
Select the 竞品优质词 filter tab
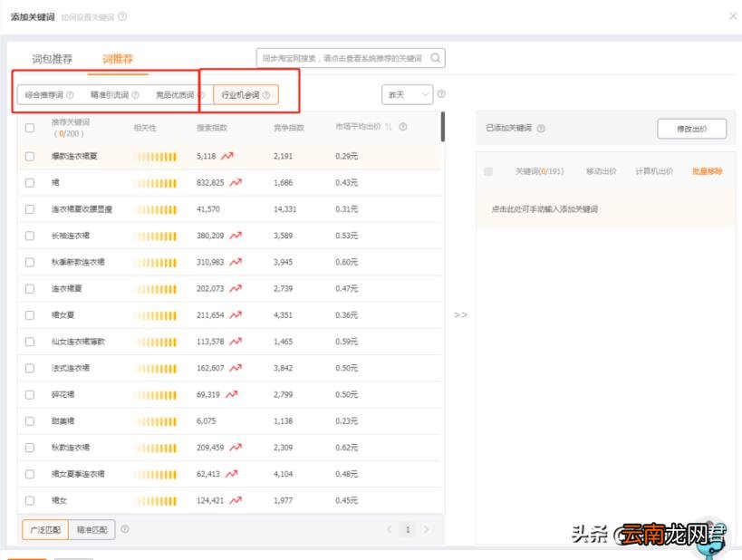(175, 95)
